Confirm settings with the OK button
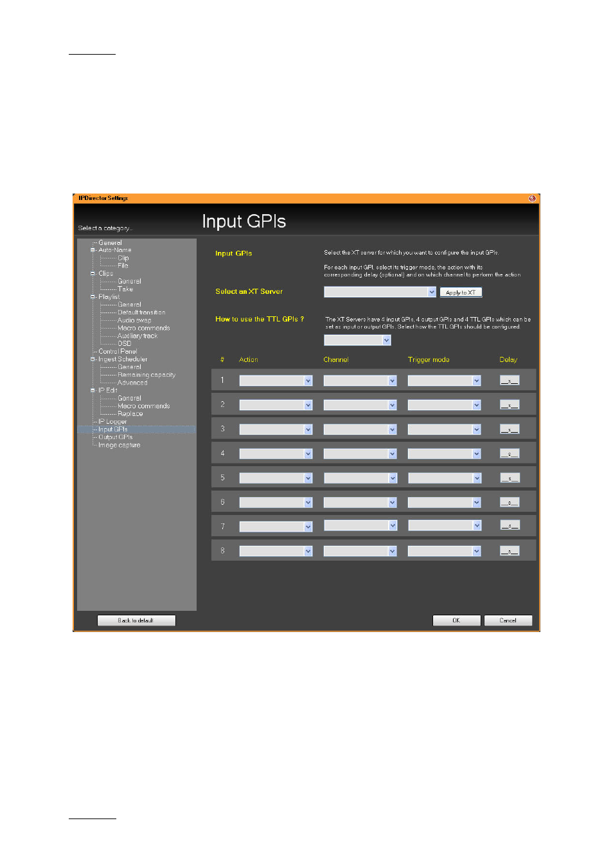 tap(456, 620)
